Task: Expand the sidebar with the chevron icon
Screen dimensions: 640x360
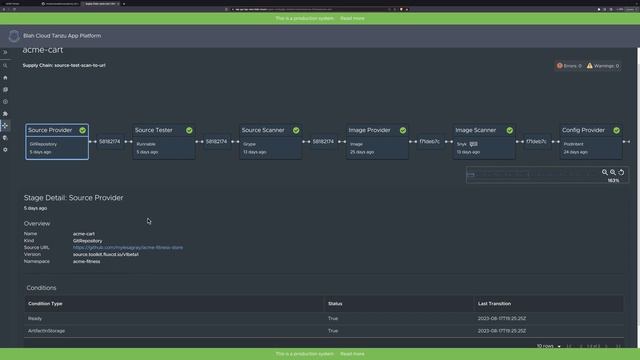Action: [x=5, y=52]
